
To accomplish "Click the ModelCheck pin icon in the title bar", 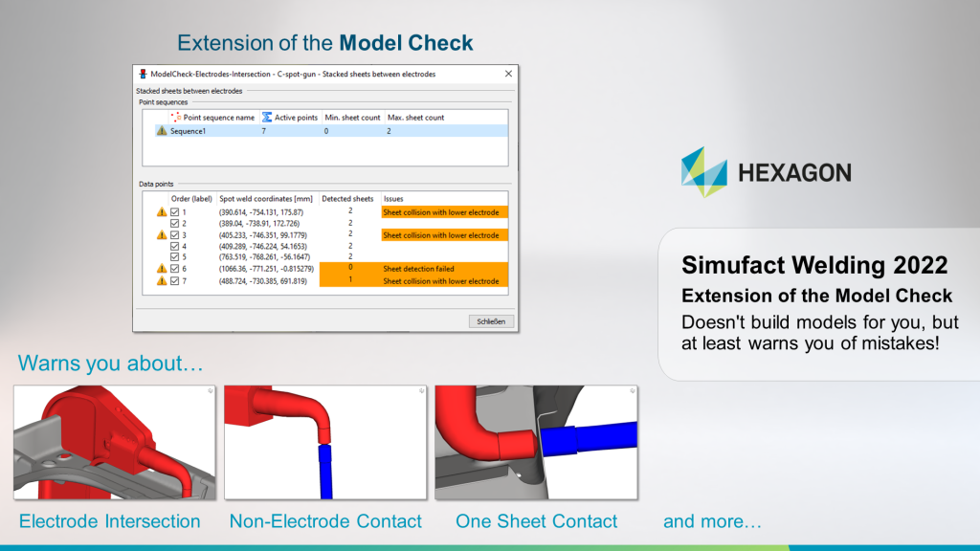I will coord(143,75).
